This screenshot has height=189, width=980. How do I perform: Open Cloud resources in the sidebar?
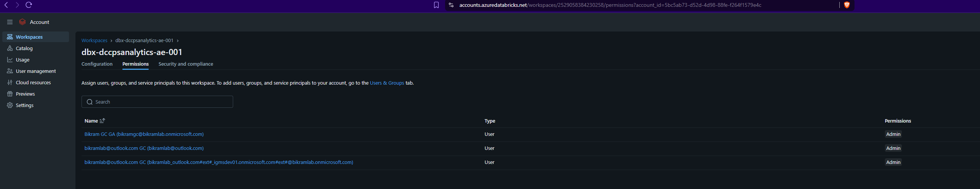[x=36, y=83]
